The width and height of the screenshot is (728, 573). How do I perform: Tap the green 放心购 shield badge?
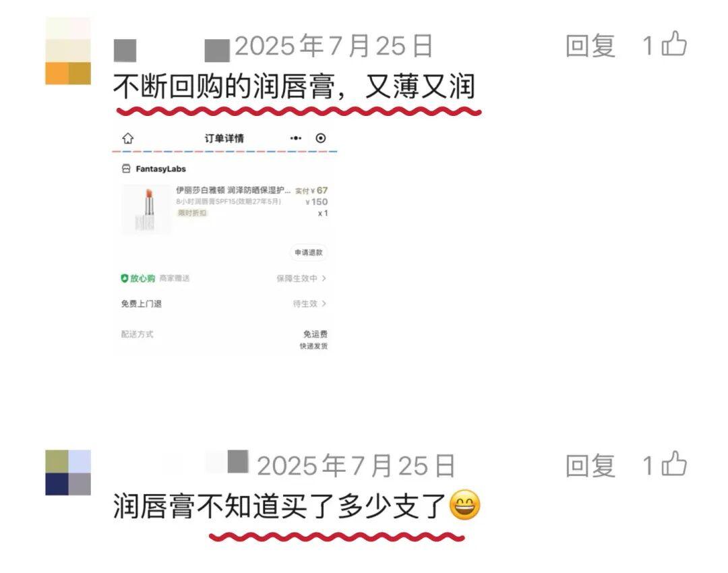(x=138, y=278)
